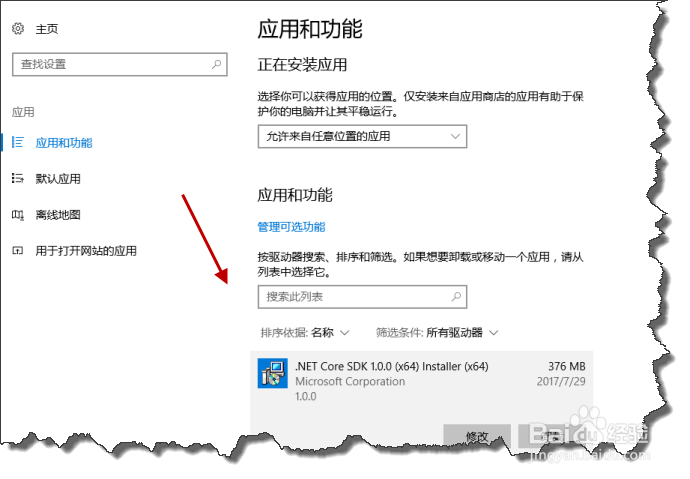The height and width of the screenshot is (479, 690).
Task: Open the 筛选条件 所有驱动器 filter dropdown
Action: pyautogui.click(x=437, y=333)
